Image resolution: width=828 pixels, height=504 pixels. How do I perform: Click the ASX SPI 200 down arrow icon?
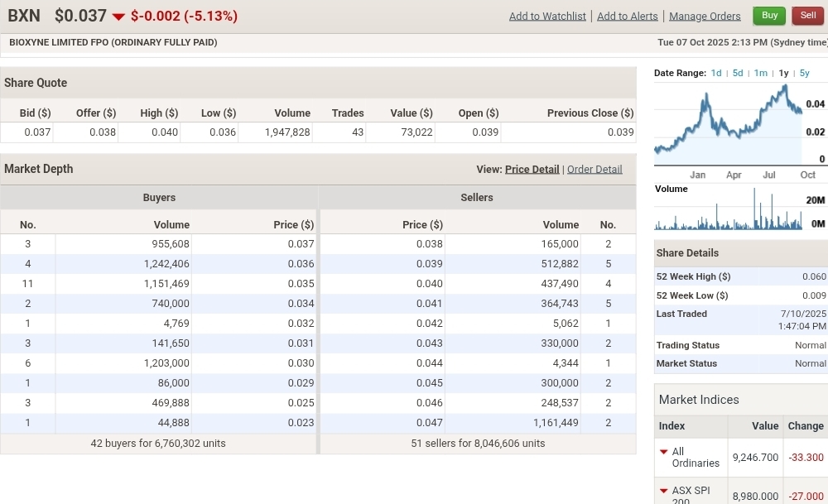coord(664,491)
